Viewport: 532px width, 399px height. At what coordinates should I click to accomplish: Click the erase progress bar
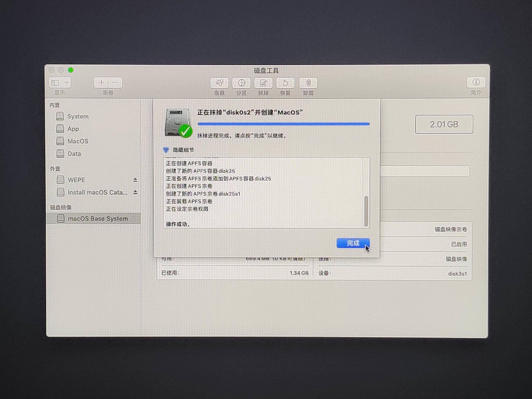click(283, 124)
